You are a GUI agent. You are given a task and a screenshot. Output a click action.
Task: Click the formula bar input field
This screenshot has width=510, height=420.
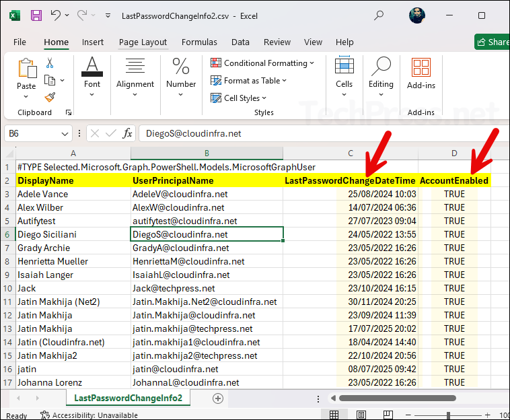[324, 134]
